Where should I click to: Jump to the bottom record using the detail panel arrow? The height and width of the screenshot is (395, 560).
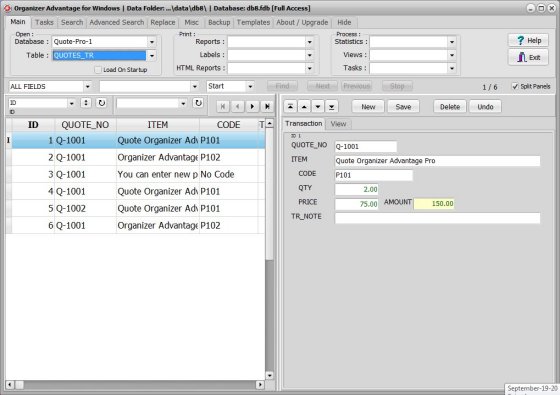tap(332, 106)
